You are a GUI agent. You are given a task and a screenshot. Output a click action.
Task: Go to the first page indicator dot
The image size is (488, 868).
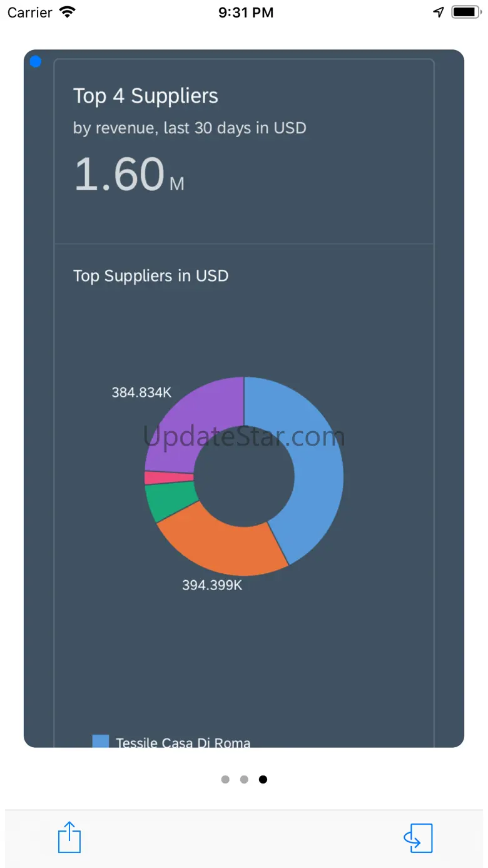(225, 779)
